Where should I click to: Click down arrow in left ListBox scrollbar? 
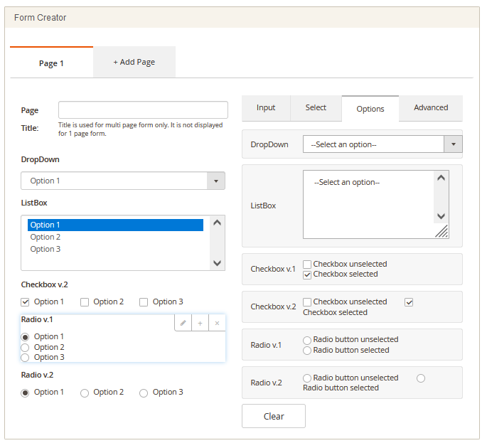[217, 262]
